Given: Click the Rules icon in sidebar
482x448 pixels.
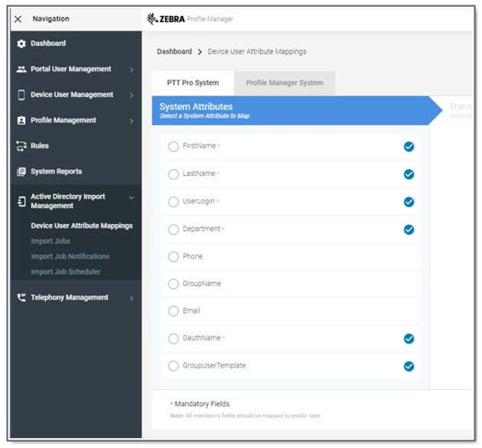Looking at the screenshot, I should pos(21,146).
